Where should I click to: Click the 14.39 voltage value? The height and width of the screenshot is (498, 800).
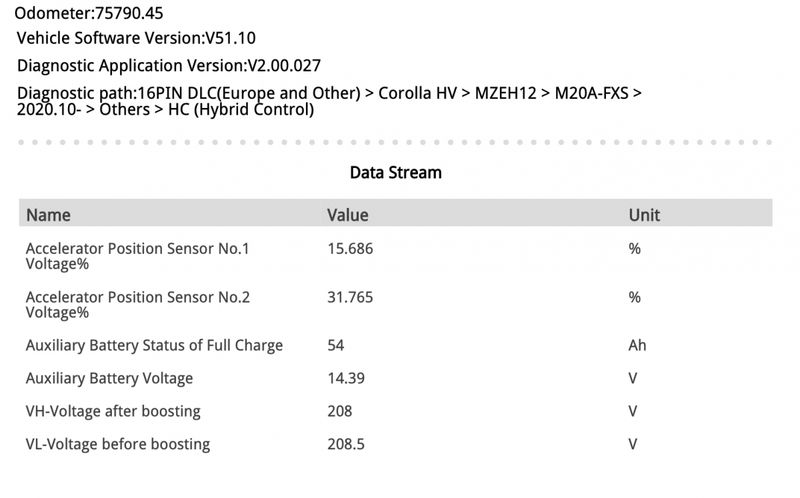(346, 379)
